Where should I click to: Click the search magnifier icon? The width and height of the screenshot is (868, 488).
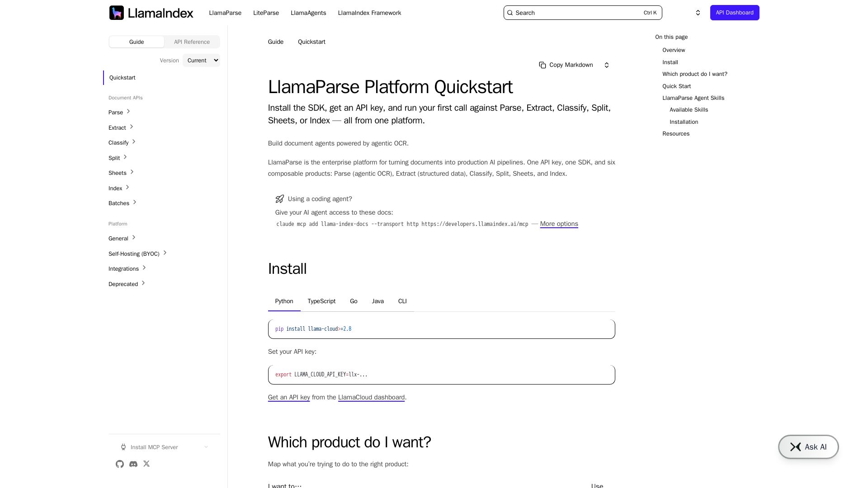point(510,13)
